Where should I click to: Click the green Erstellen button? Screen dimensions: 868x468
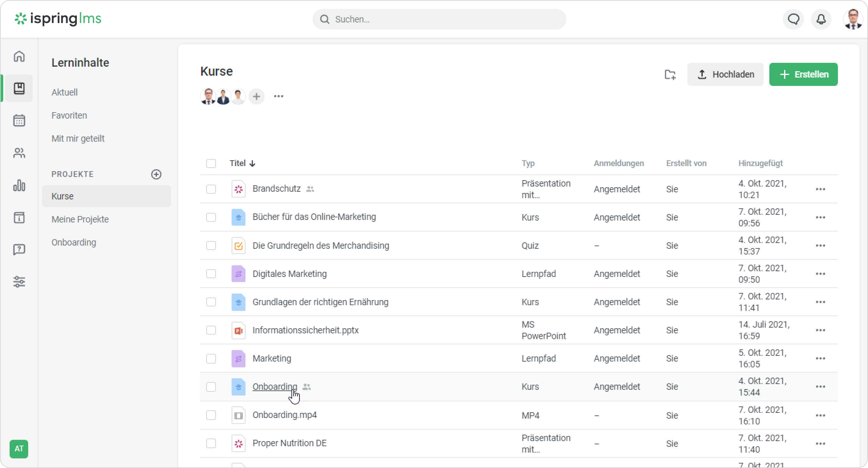coord(803,74)
